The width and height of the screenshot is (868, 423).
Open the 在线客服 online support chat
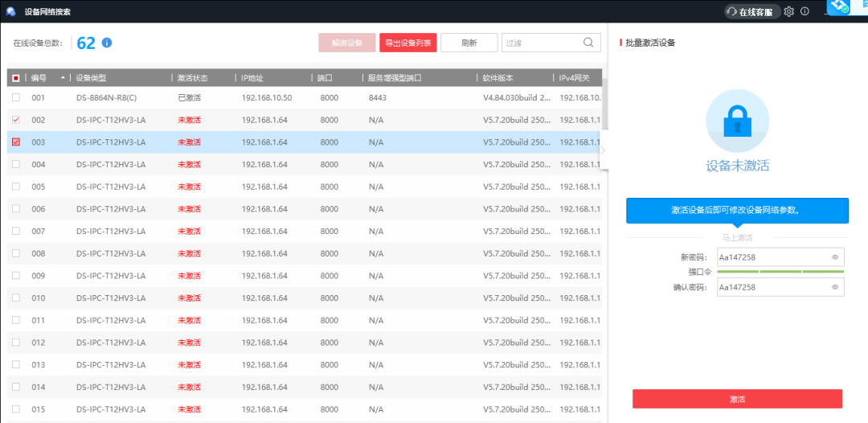coord(753,11)
